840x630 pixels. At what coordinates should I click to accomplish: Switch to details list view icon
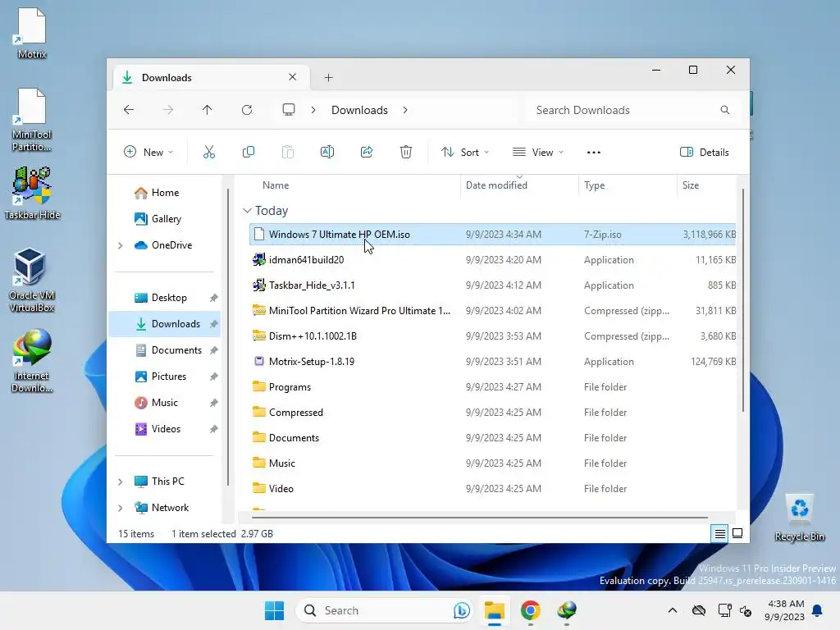pos(719,533)
